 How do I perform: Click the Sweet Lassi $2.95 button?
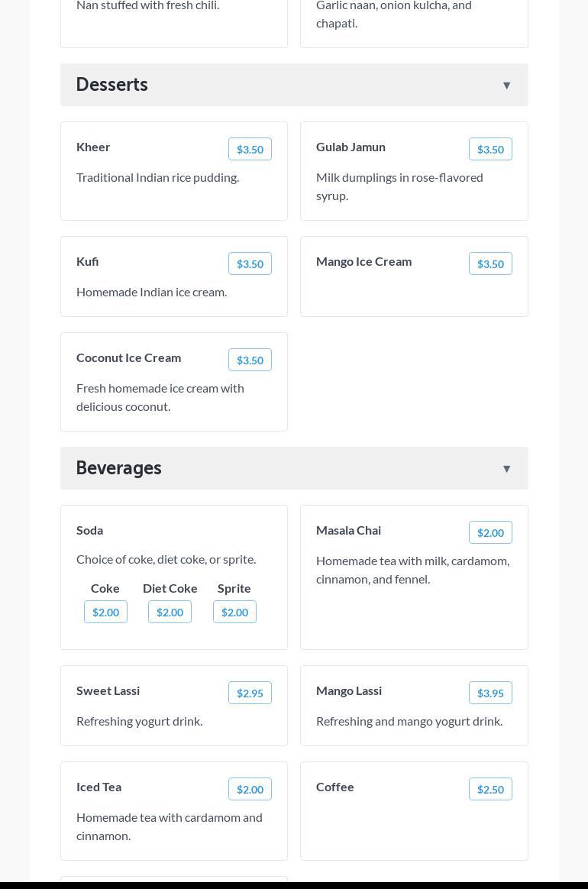click(x=250, y=693)
